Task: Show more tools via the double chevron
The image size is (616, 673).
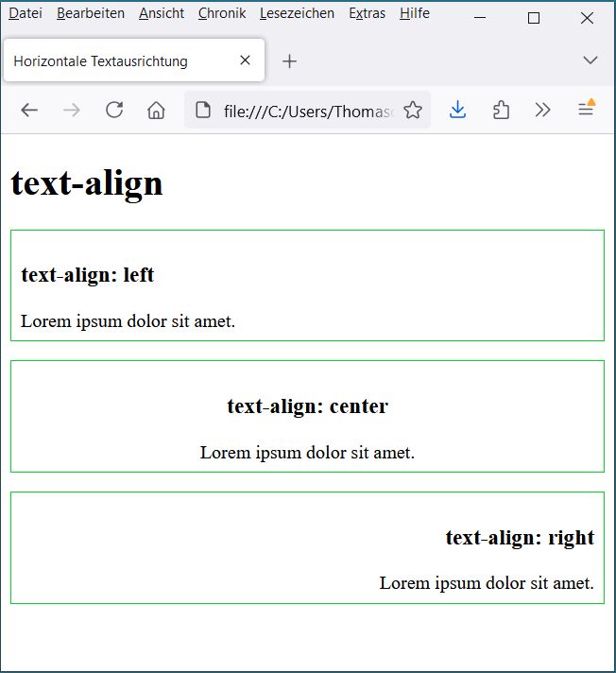Action: click(x=542, y=111)
